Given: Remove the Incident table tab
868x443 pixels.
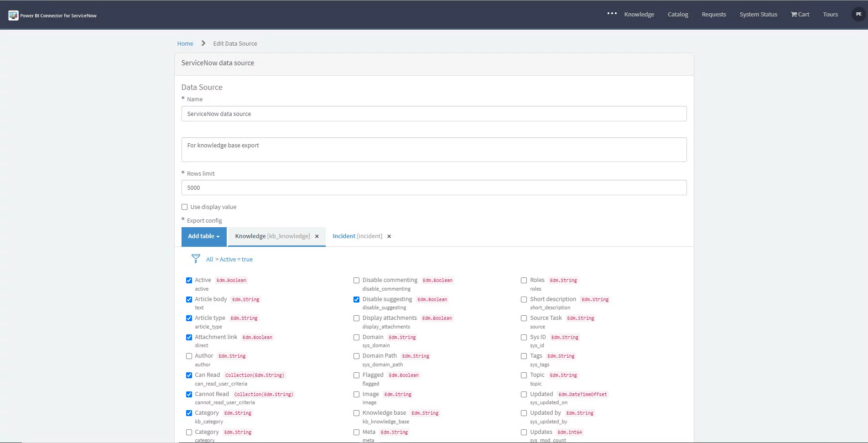Looking at the screenshot, I should [389, 236].
